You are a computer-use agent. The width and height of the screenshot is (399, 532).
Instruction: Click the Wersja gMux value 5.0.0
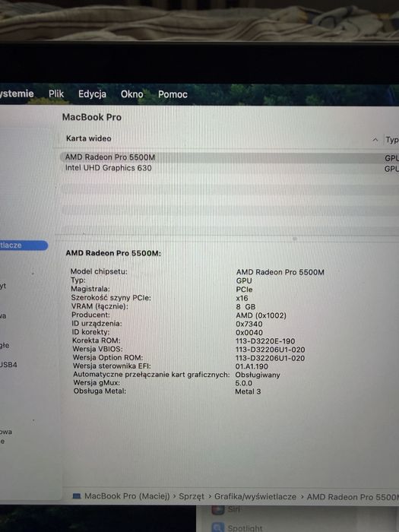243,383
